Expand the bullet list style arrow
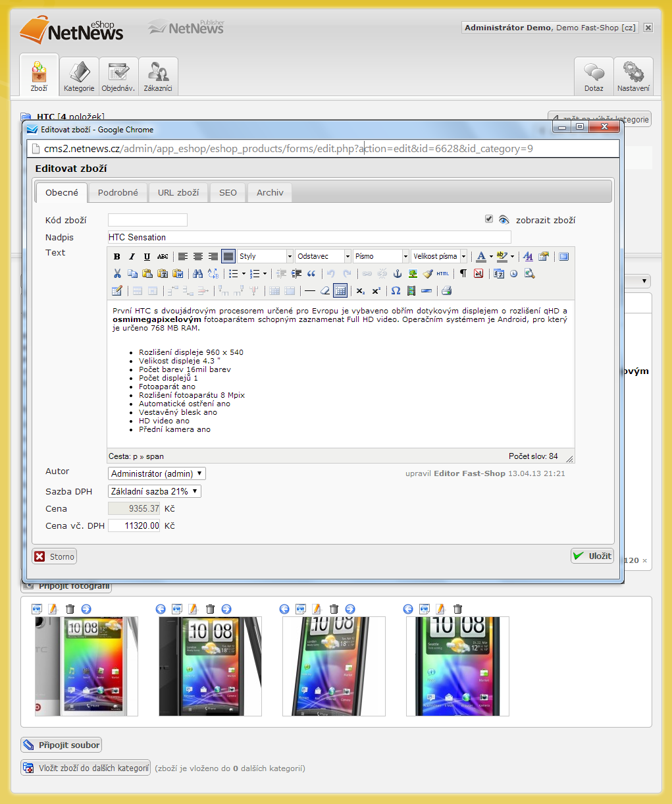This screenshot has height=804, width=672. (x=244, y=273)
